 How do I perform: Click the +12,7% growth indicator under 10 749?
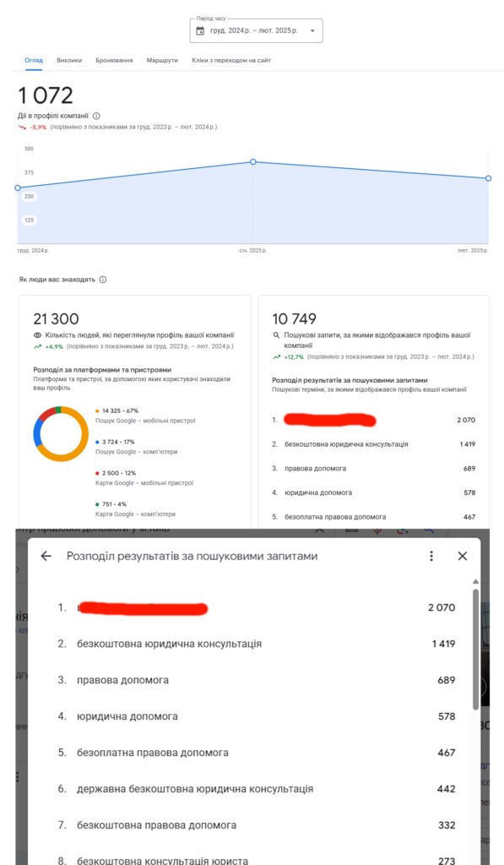[294, 357]
